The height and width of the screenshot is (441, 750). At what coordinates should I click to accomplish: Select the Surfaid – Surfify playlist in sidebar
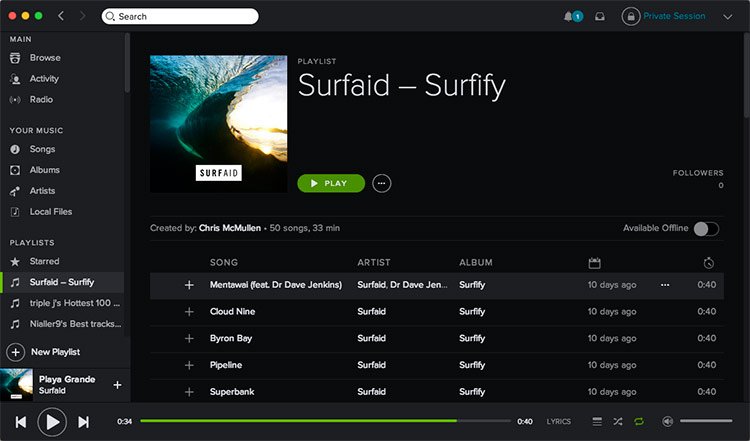tap(62, 282)
